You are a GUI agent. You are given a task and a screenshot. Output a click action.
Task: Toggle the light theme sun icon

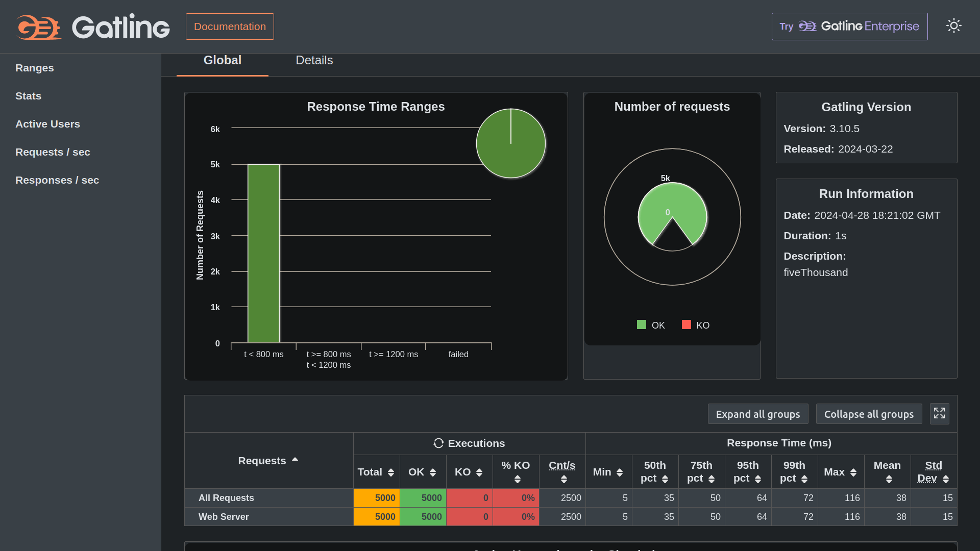click(953, 26)
